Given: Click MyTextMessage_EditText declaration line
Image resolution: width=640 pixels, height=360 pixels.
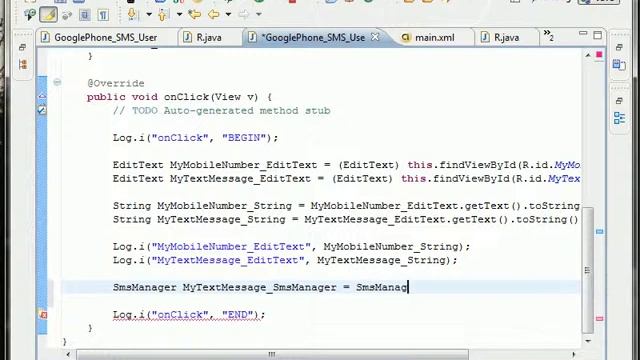Looking at the screenshot, I should (x=346, y=178).
